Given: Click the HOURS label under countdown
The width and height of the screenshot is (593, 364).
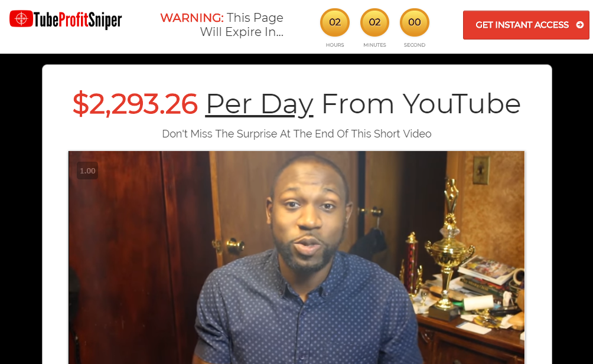Looking at the screenshot, I should point(335,45).
